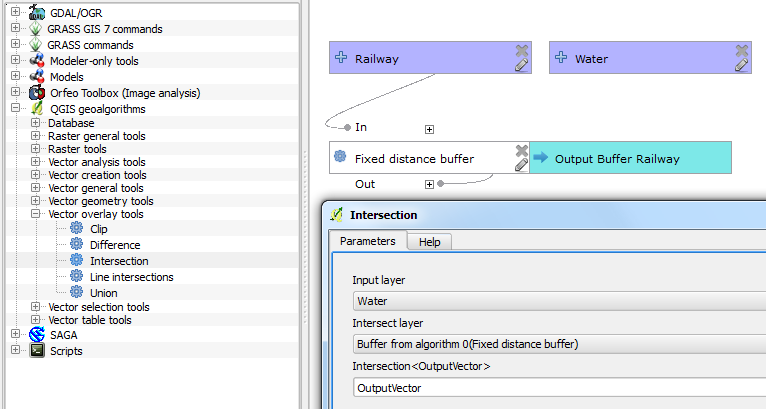The image size is (766, 409).
Task: Select Vector creation tools group
Action: click(97, 175)
